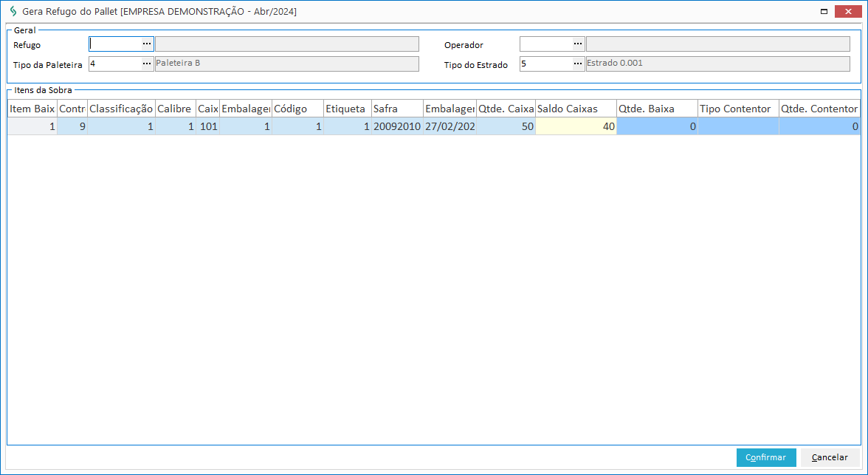Focus the Refugo code input field
The height and width of the screenshot is (475, 868).
tap(115, 44)
